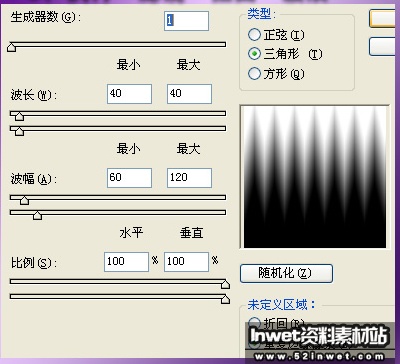Click the 波幅 maximum slider handle
400x364 pixels.
(37, 215)
